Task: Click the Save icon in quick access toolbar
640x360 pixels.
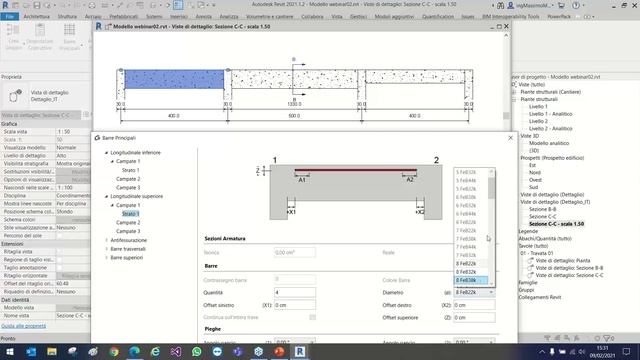Action: pyautogui.click(x=37, y=5)
